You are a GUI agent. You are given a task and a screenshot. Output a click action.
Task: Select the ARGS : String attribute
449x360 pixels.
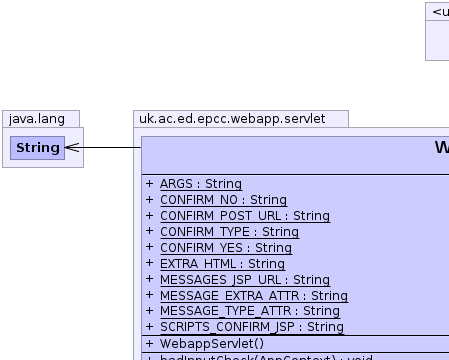tap(201, 184)
